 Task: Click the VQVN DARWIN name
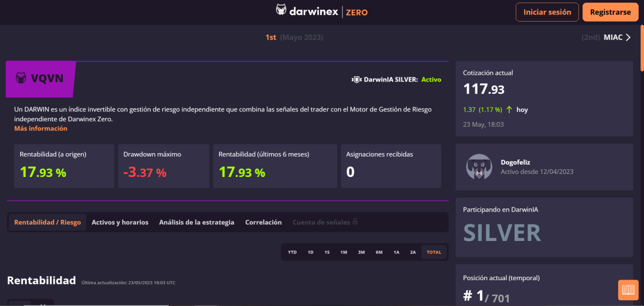pyautogui.click(x=47, y=78)
